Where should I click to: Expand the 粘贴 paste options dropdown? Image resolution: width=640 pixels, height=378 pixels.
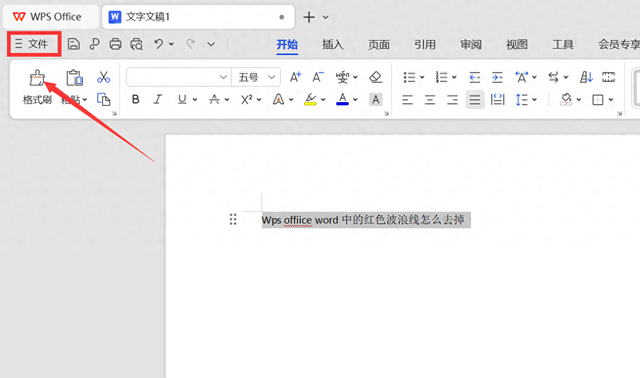[x=85, y=100]
